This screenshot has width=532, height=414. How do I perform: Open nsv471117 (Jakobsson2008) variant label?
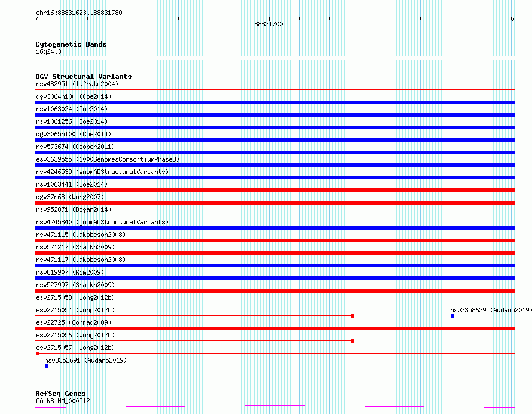[x=81, y=260]
